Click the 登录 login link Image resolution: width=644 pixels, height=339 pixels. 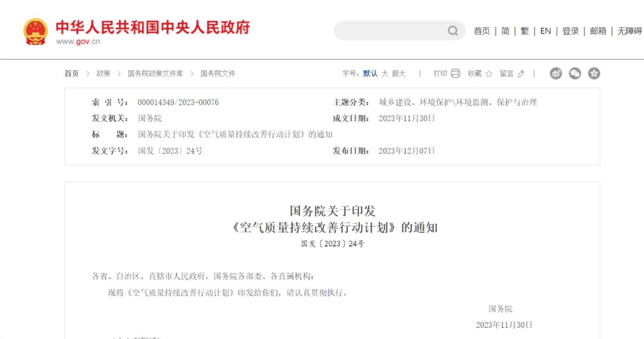tap(571, 31)
